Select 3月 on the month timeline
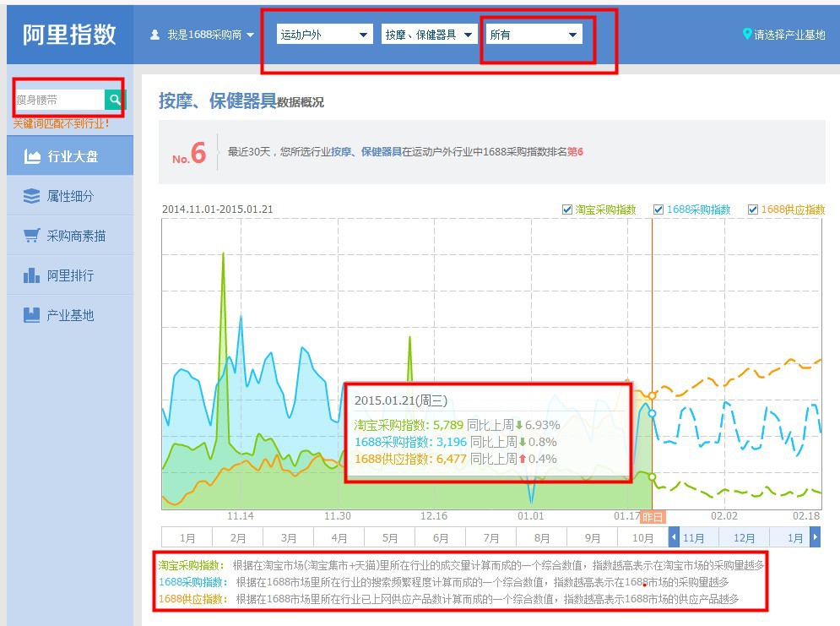 pos(288,537)
